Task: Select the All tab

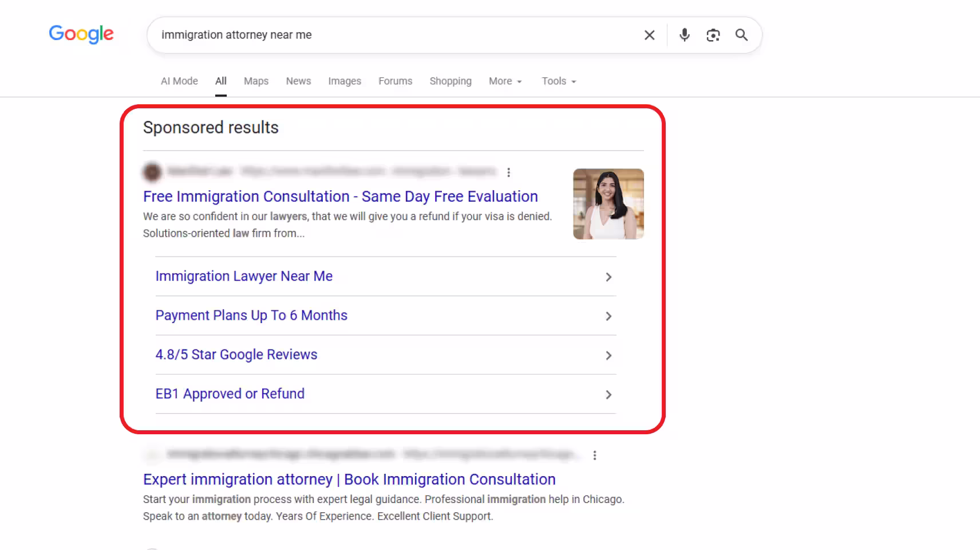Action: tap(221, 81)
